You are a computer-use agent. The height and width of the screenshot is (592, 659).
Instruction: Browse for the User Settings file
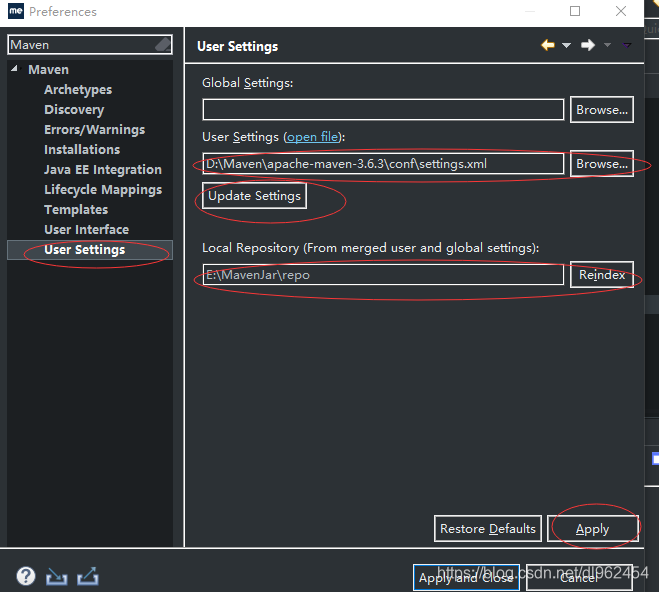pyautogui.click(x=602, y=163)
